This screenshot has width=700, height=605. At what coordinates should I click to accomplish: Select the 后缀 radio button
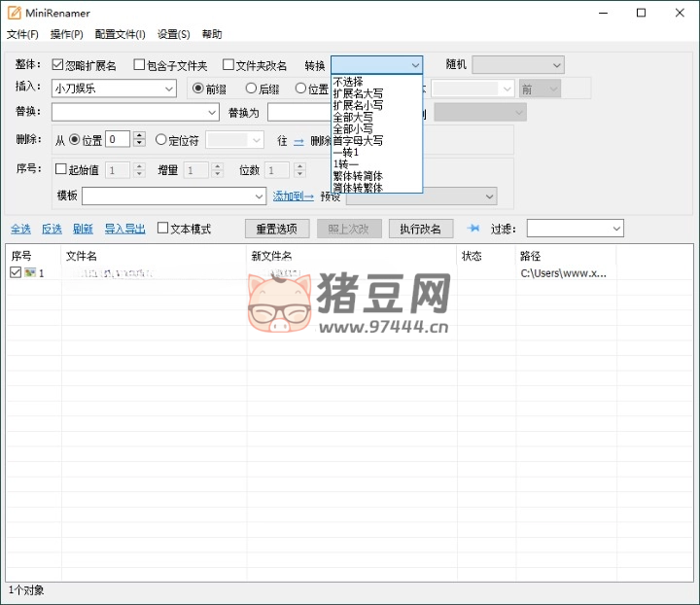point(251,89)
